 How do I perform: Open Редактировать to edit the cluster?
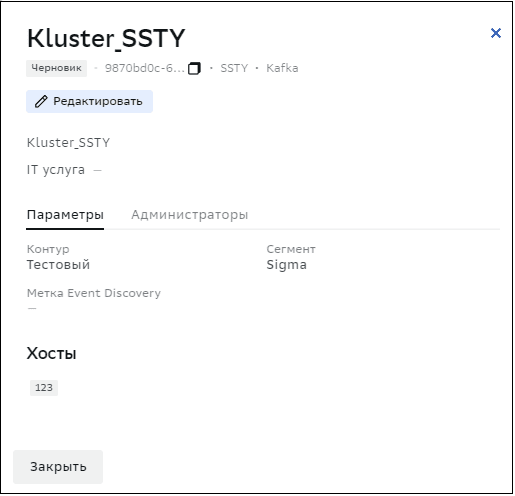click(89, 101)
